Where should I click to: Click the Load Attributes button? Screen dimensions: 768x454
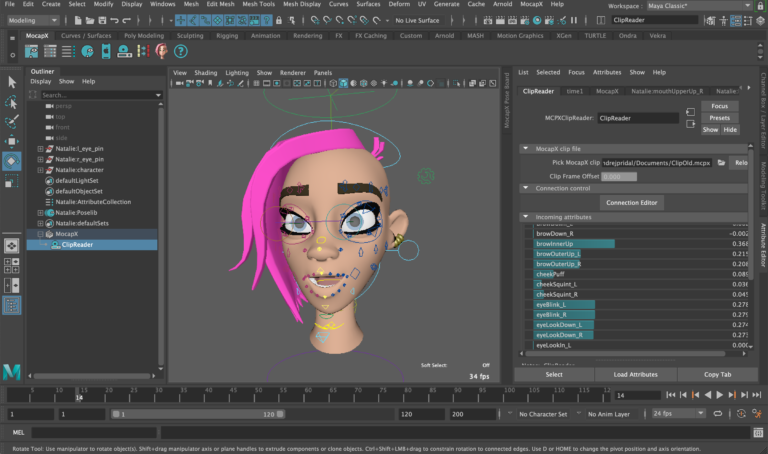coord(635,374)
